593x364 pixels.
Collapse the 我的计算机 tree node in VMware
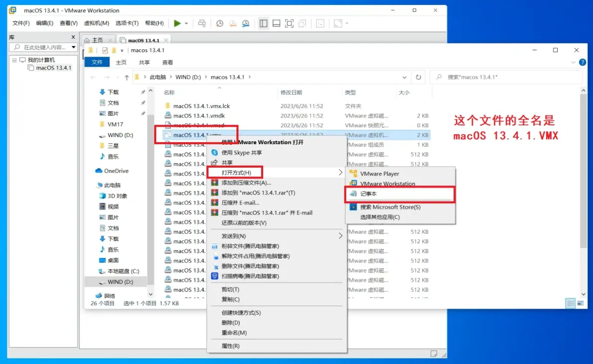pyautogui.click(x=14, y=60)
